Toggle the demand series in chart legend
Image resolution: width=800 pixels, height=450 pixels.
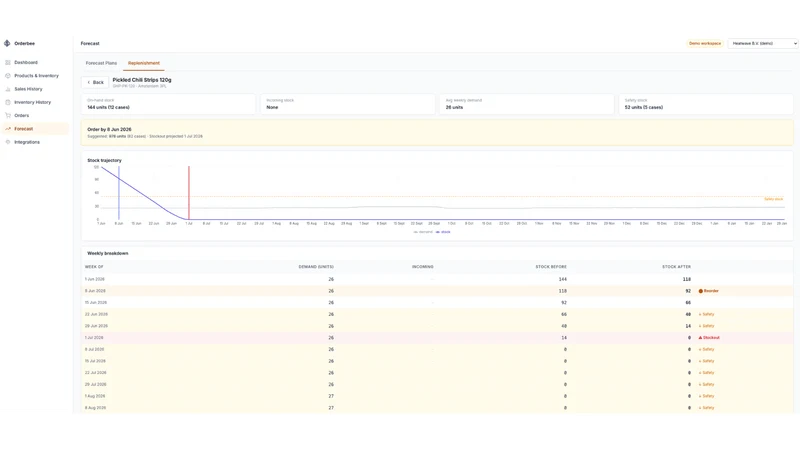[x=423, y=232]
